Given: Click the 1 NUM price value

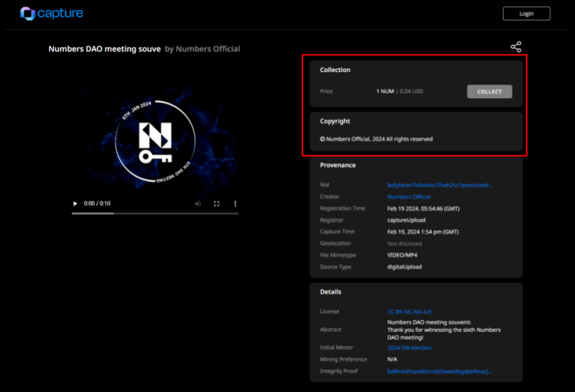Looking at the screenshot, I should coord(385,91).
